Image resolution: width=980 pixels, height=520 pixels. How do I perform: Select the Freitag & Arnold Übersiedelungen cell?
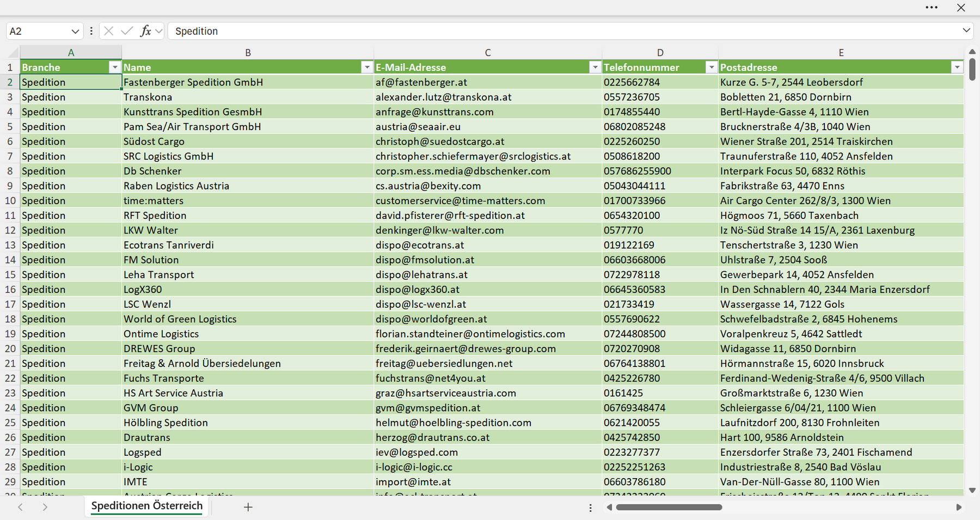coord(248,363)
